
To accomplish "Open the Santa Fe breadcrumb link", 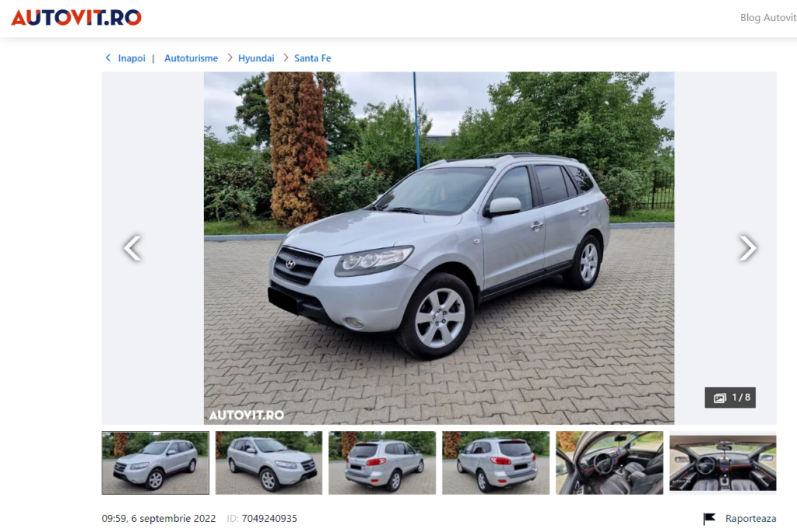I will click(x=313, y=58).
